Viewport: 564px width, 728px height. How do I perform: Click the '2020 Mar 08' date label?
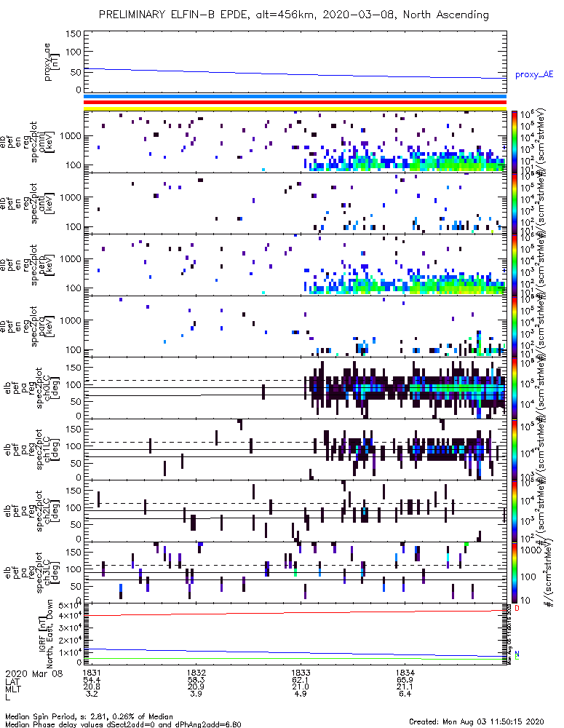pyautogui.click(x=34, y=673)
